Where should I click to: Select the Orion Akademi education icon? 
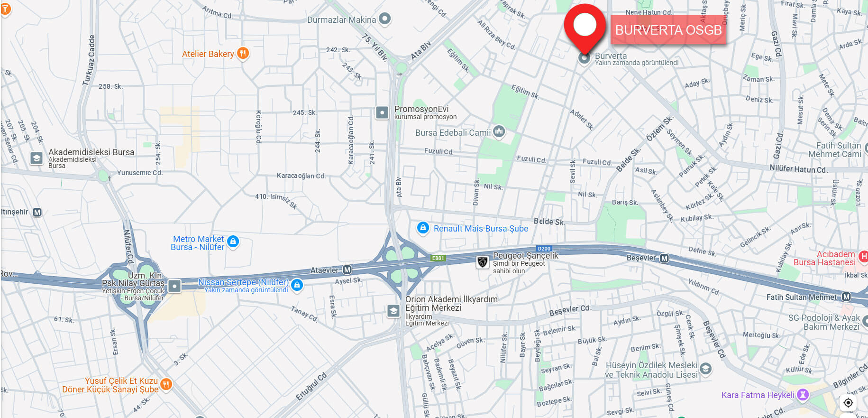(x=393, y=311)
